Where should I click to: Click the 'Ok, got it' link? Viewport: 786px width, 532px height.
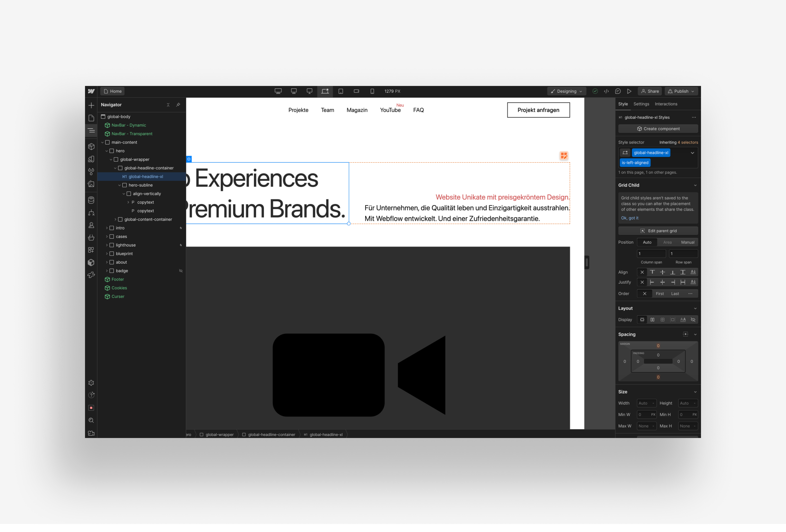click(x=629, y=218)
